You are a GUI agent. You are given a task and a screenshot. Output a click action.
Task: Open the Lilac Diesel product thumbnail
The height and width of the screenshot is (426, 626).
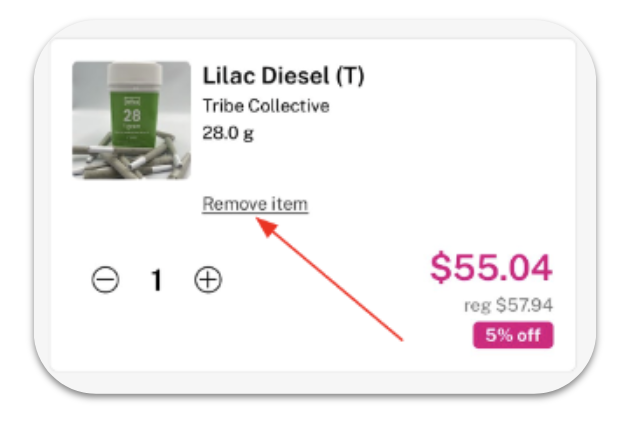131,120
